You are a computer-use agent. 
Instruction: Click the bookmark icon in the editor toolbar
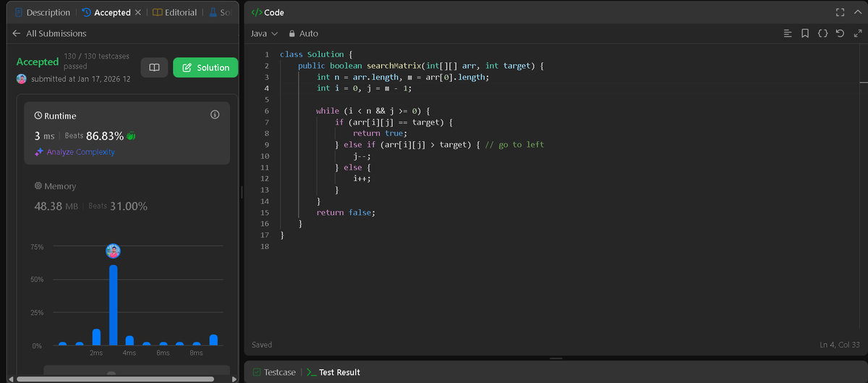[805, 33]
